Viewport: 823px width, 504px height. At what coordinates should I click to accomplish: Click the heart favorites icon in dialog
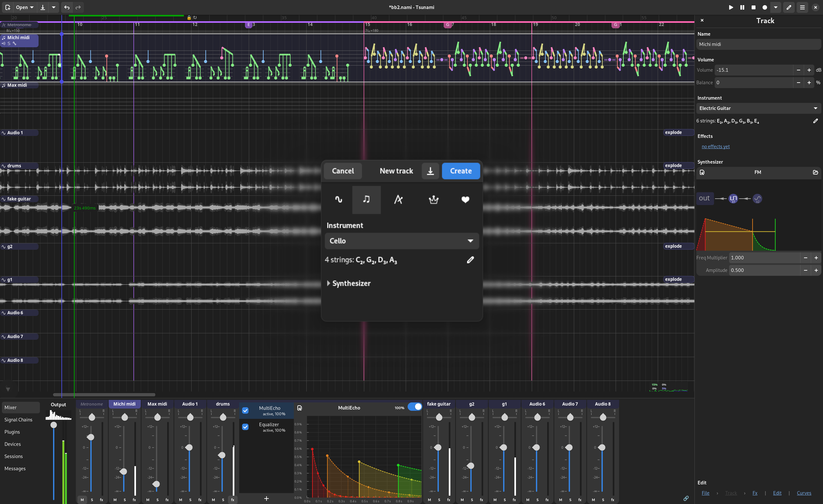465,199
